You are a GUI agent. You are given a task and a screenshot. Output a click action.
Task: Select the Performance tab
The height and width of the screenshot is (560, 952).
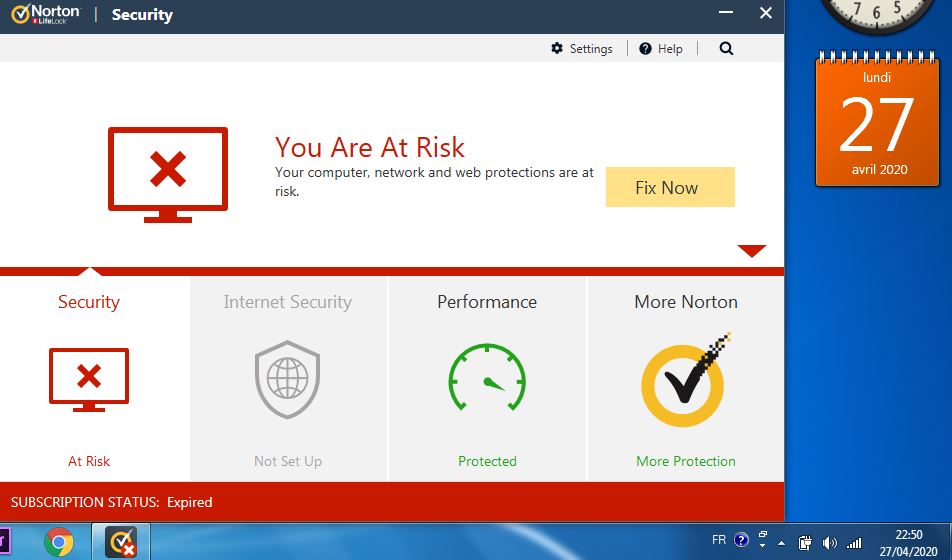coord(487,379)
